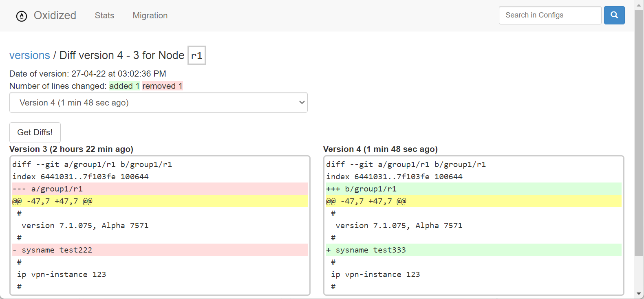Click the magnifier search button
This screenshot has width=644, height=299.
click(614, 15)
